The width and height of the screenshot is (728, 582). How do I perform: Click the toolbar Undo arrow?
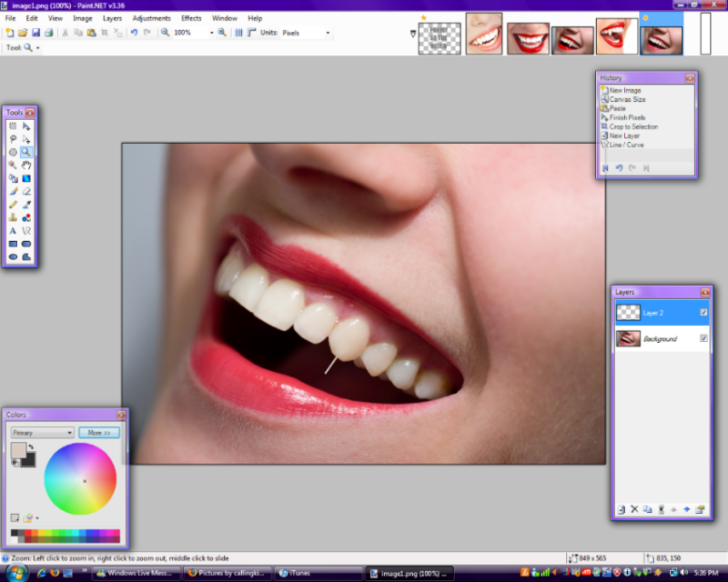point(134,33)
